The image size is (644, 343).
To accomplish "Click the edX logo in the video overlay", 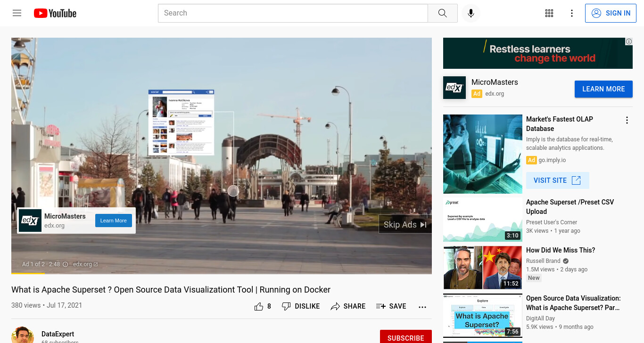I will click(30, 220).
